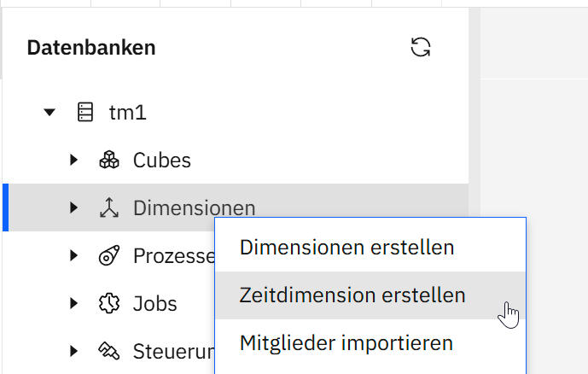The image size is (588, 374).
Task: Refresh the Datenbanken list
Action: coord(421,47)
